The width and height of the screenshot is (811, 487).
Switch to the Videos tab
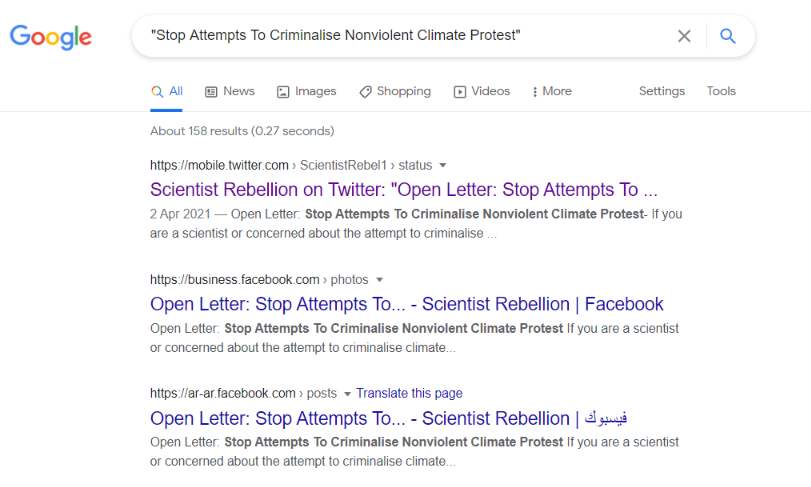coord(482,92)
